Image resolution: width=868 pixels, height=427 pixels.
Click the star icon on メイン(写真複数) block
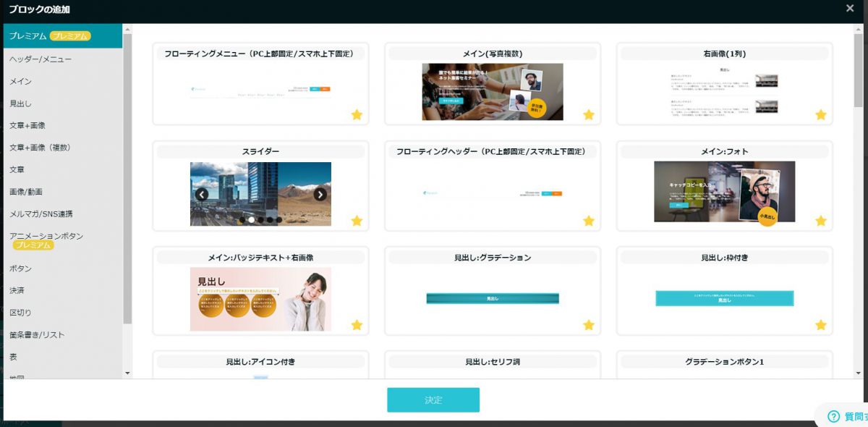point(589,114)
